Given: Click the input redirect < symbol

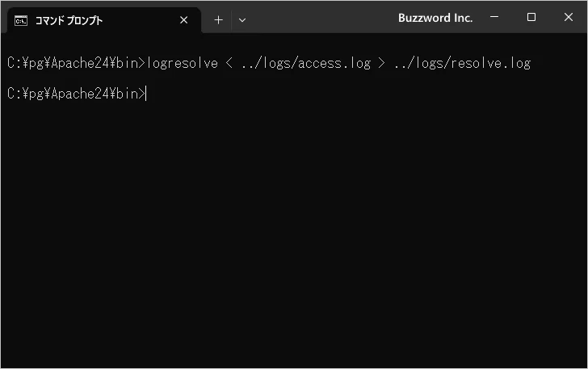Looking at the screenshot, I should pos(229,63).
